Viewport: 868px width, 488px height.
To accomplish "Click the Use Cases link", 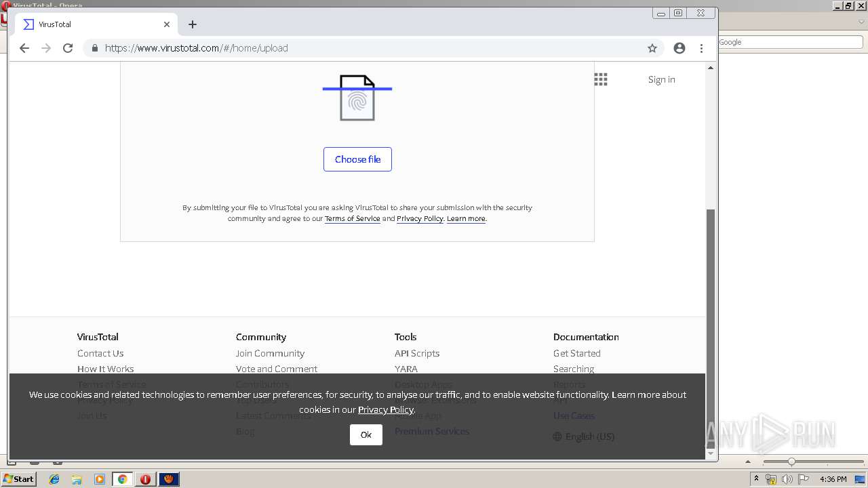I will click(x=574, y=415).
